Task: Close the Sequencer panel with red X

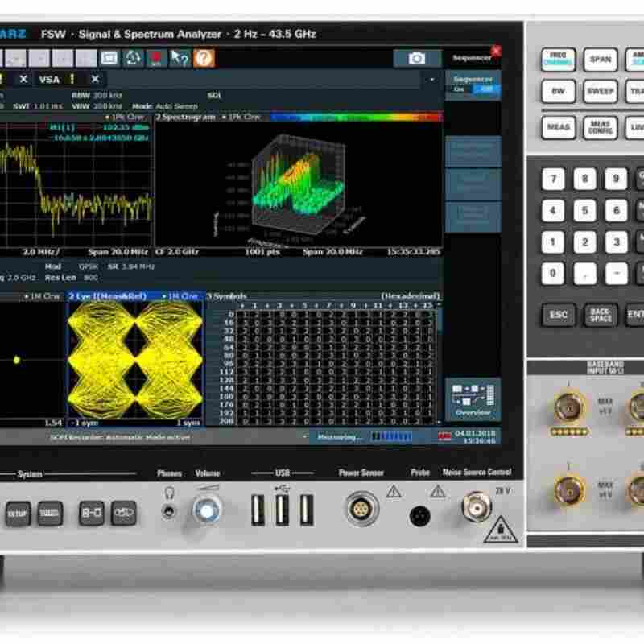Action: coord(496,51)
